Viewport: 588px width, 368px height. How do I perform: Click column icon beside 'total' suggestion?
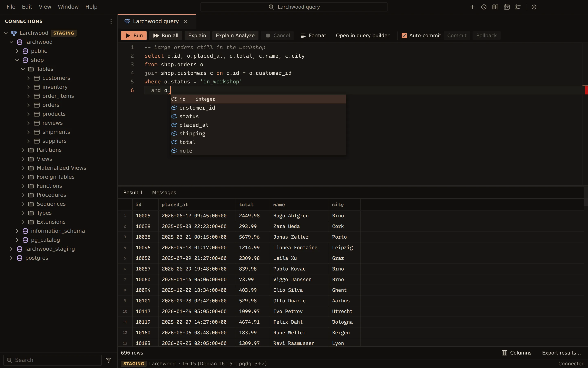[x=174, y=142]
